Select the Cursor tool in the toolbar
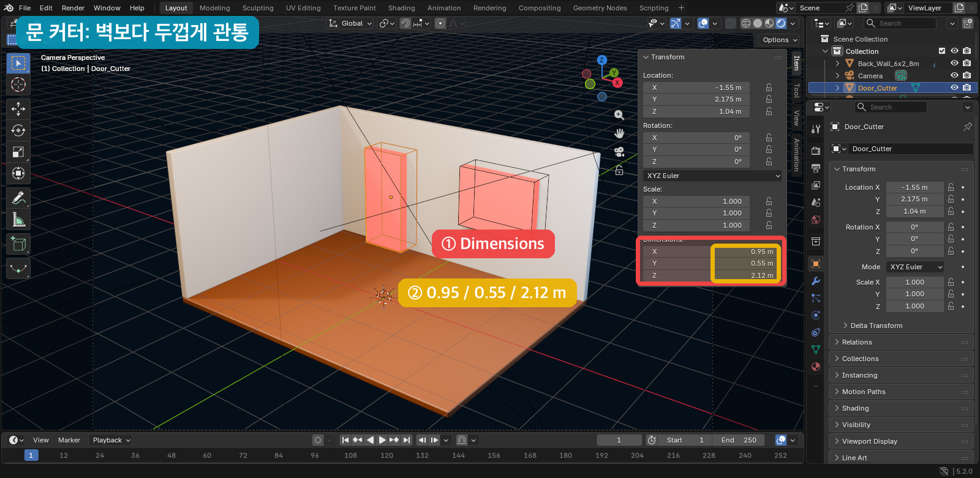This screenshot has height=478, width=980. [18, 84]
